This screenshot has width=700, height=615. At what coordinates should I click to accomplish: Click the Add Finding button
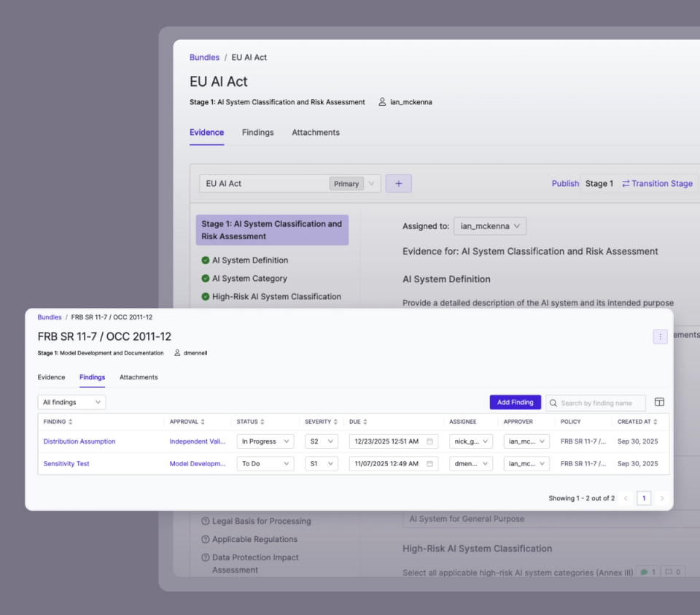516,402
